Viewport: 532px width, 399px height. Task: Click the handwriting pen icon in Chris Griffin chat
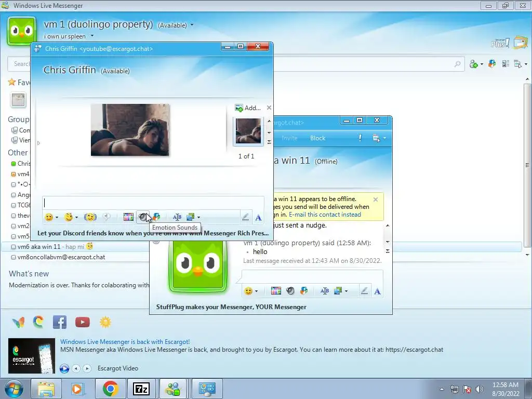245,217
